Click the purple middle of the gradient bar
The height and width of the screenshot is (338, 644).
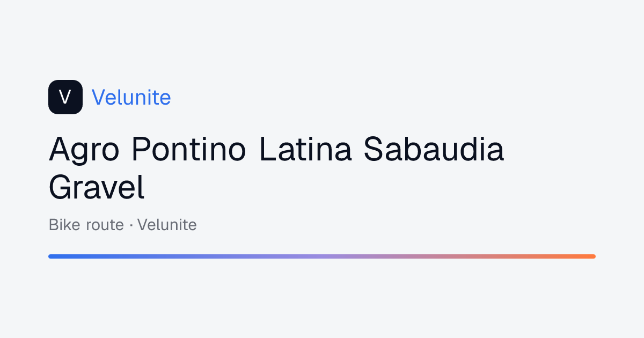[x=322, y=256]
